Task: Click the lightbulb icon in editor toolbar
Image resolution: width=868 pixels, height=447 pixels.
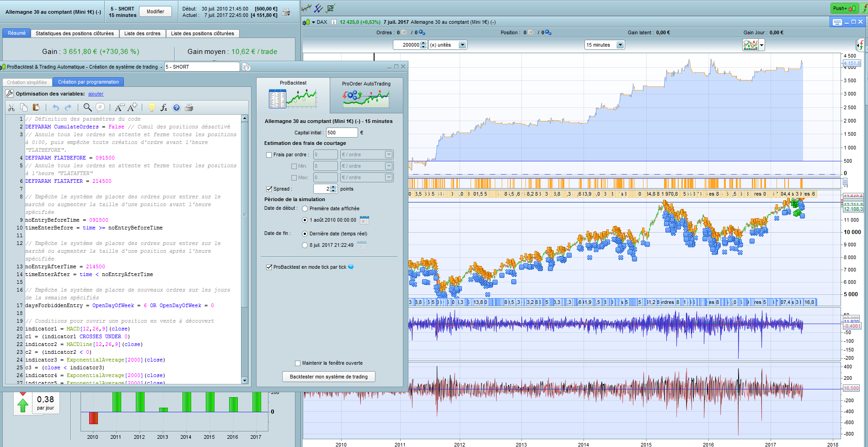Action: [151, 107]
